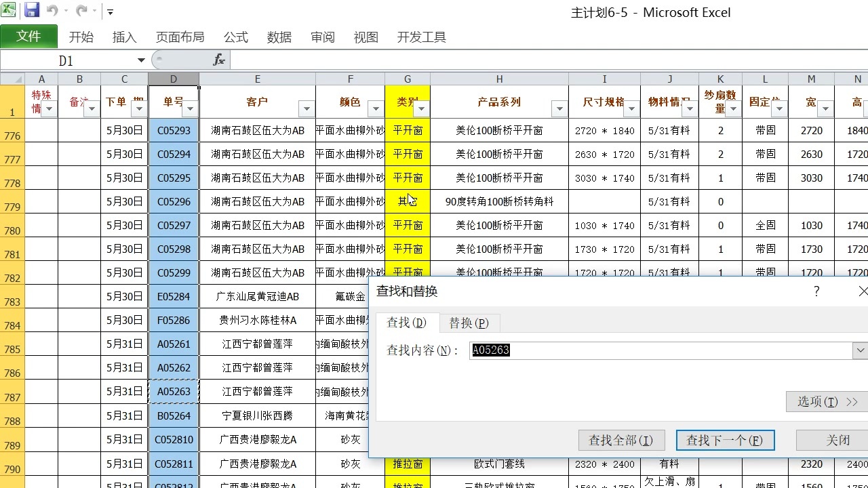This screenshot has width=868, height=488.
Task: Open the filter dropdown for 客户 column
Action: 307,109
